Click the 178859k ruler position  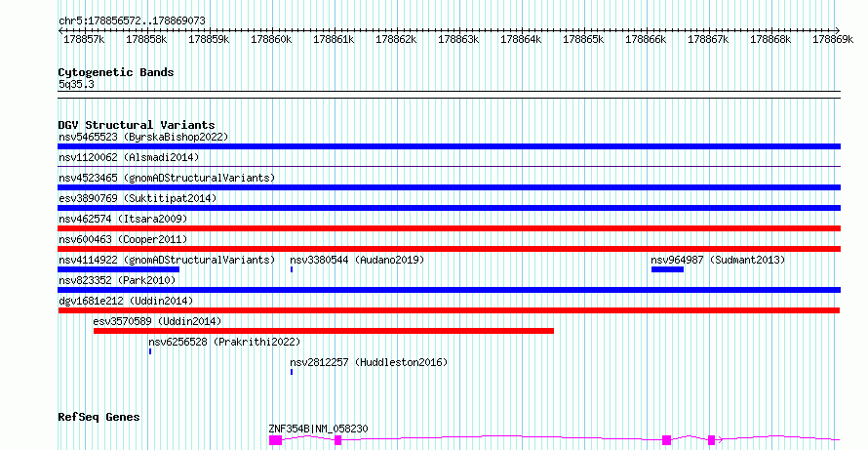[x=209, y=40]
